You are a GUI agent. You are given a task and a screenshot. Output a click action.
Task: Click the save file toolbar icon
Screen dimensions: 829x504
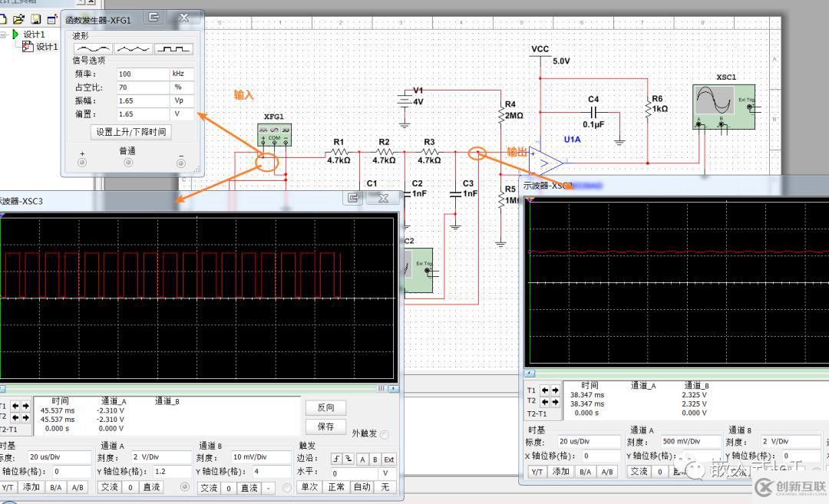click(x=35, y=18)
